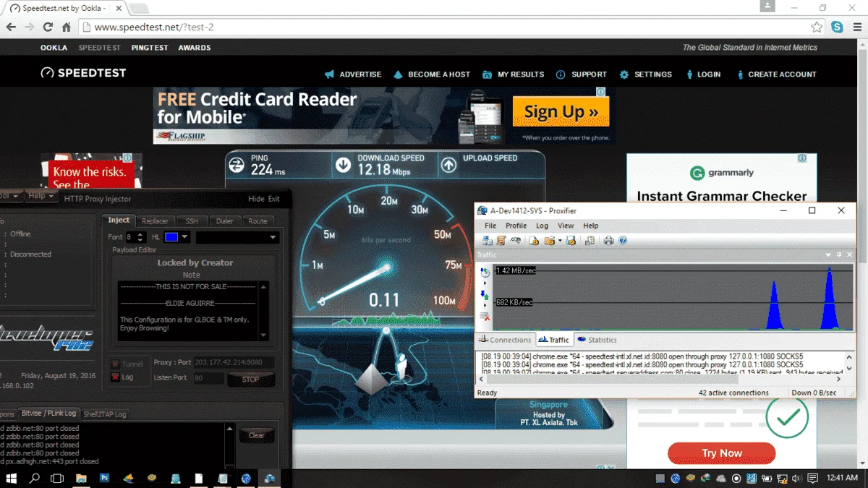868x488 pixels.
Task: Click HL blue color swatch
Action: [171, 237]
